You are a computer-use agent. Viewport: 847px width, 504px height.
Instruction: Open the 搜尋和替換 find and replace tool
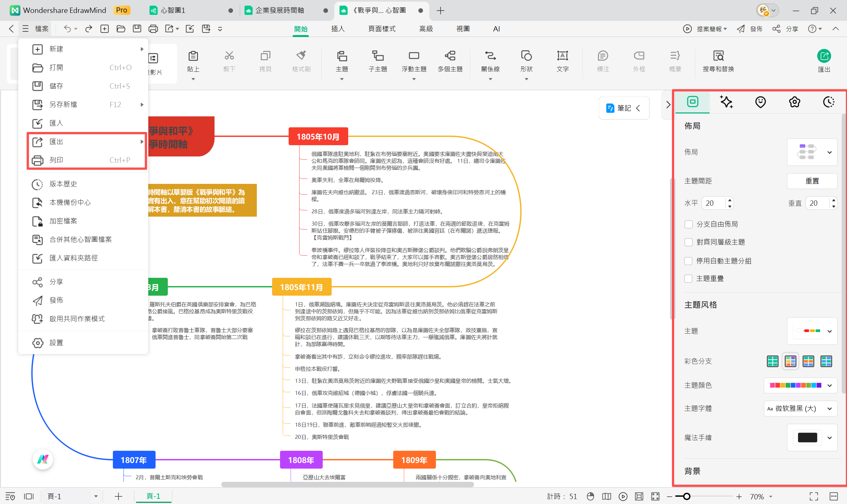point(718,56)
